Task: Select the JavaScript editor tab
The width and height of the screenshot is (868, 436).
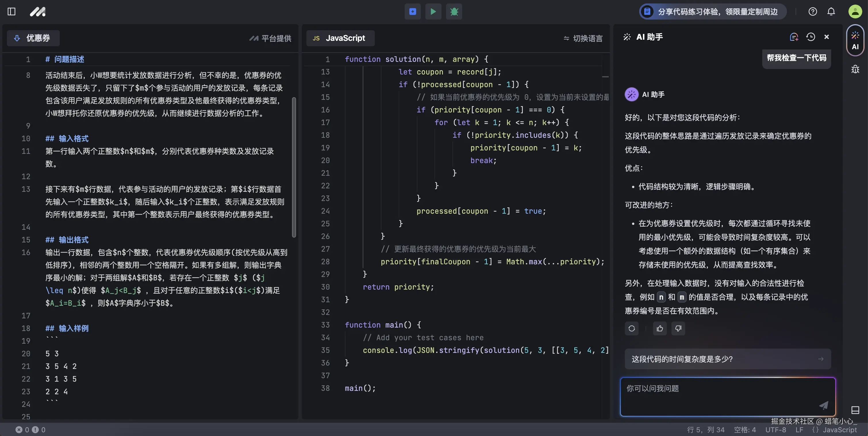Action: (340, 38)
